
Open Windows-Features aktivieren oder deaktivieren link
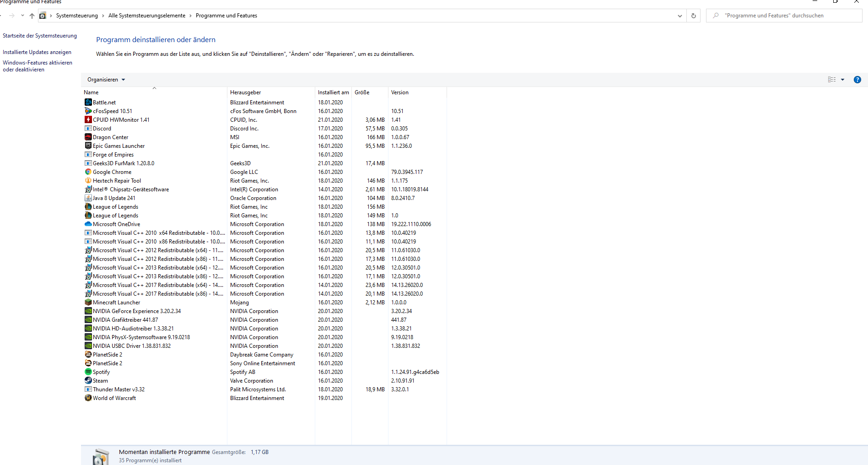38,66
